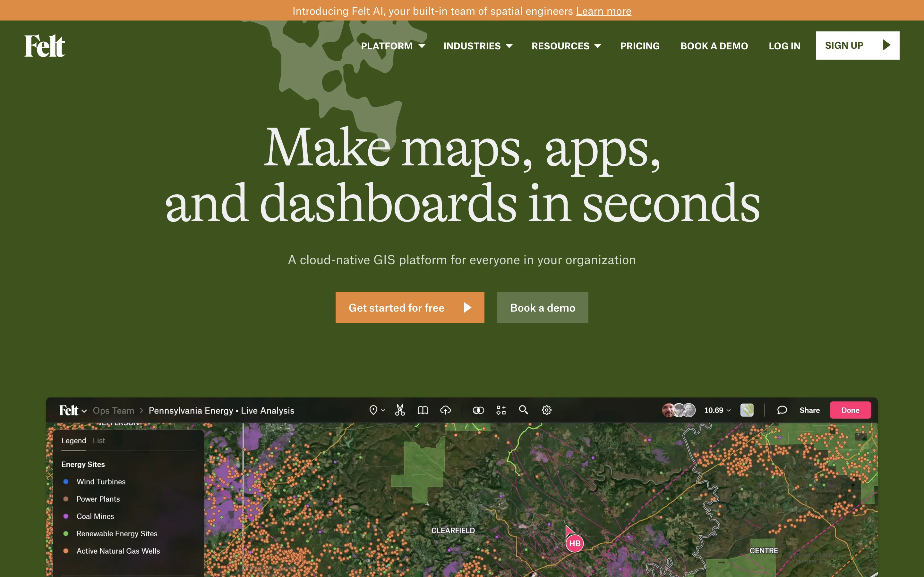Click the shapes-plus components icon
The image size is (924, 577).
point(501,410)
